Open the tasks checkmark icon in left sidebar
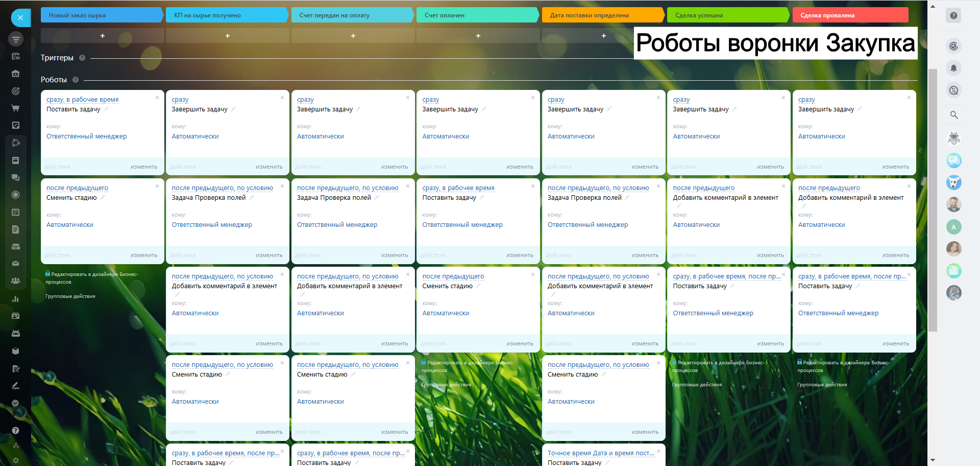 (16, 125)
